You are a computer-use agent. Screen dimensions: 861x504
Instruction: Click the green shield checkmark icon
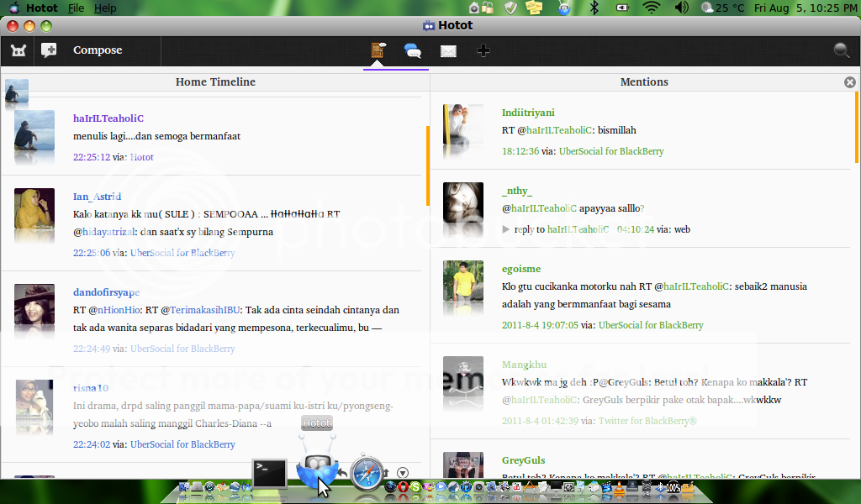coord(510,8)
